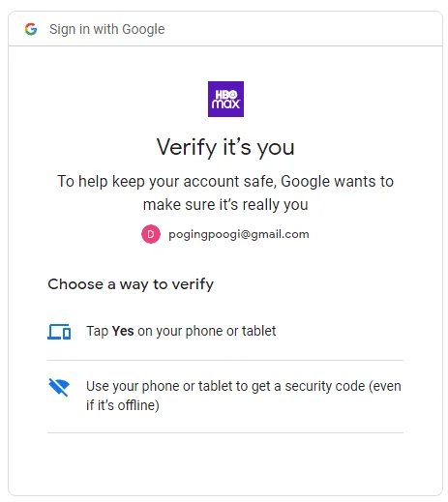Click the To help keep your account safe line
Screen dimensions: 448x502
pyautogui.click(x=225, y=182)
